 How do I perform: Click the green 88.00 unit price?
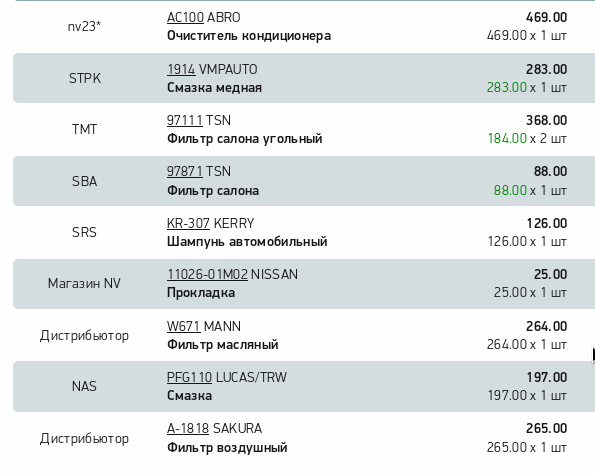(x=510, y=190)
